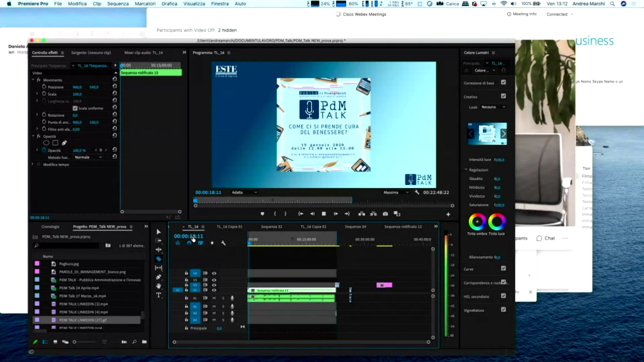Toggle lock on track V3
Screen dimensions: 644x362
(x=186, y=280)
